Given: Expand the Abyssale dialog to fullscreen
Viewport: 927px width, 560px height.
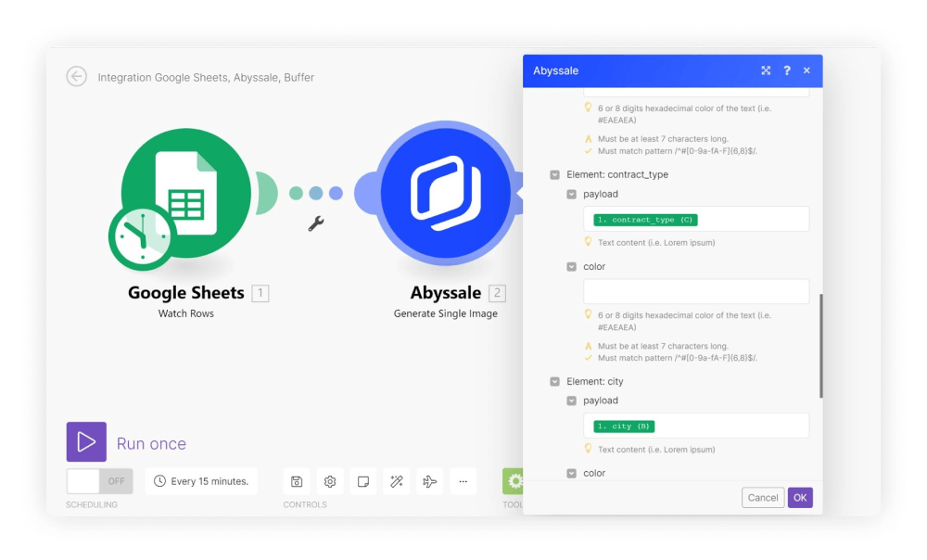Looking at the screenshot, I should click(x=766, y=70).
